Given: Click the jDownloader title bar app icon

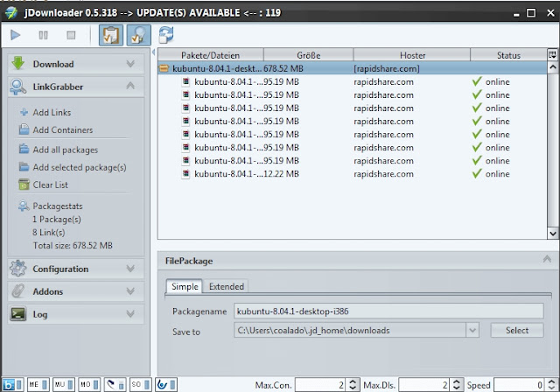Looking at the screenshot, I should [x=11, y=13].
